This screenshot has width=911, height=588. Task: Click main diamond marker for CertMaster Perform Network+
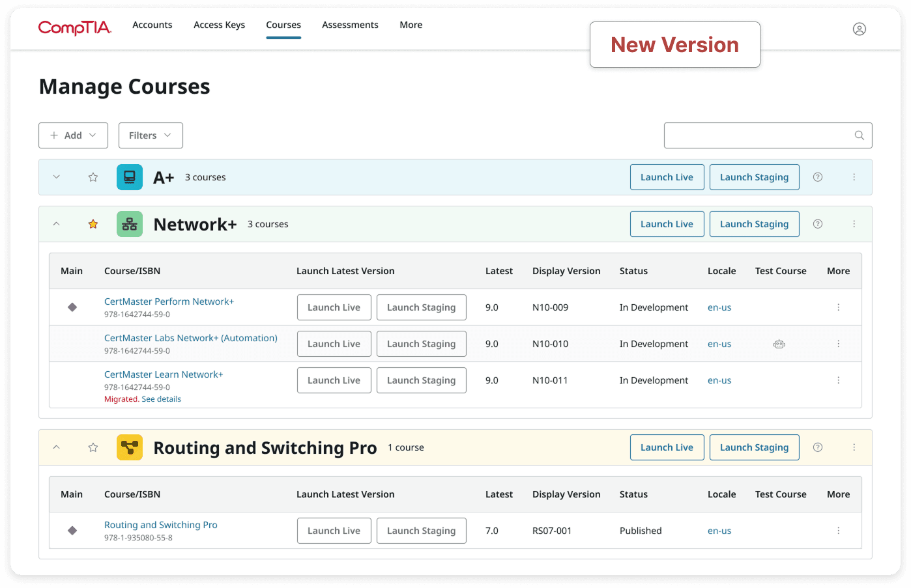coord(72,307)
